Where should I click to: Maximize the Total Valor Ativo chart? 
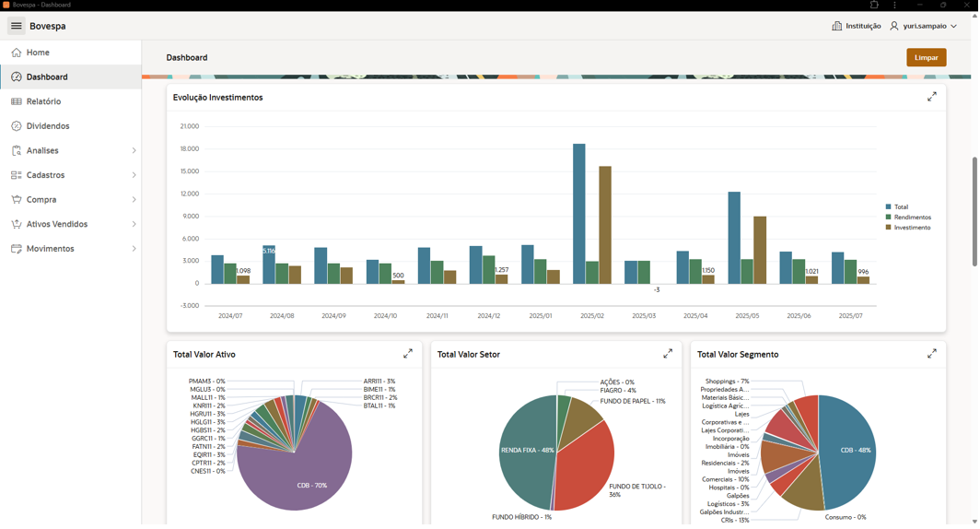[408, 353]
